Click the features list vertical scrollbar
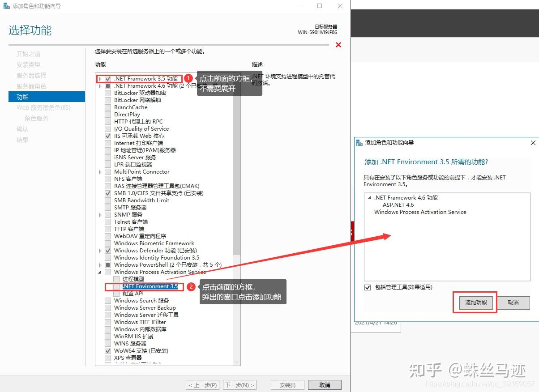The height and width of the screenshot is (392, 539). [x=236, y=179]
